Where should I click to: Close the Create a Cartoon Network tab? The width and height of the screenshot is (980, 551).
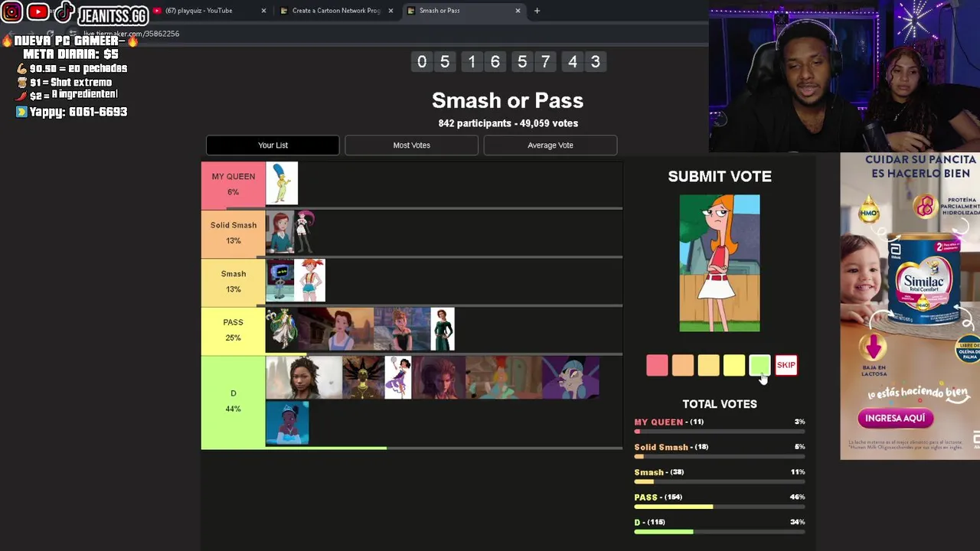coord(390,11)
